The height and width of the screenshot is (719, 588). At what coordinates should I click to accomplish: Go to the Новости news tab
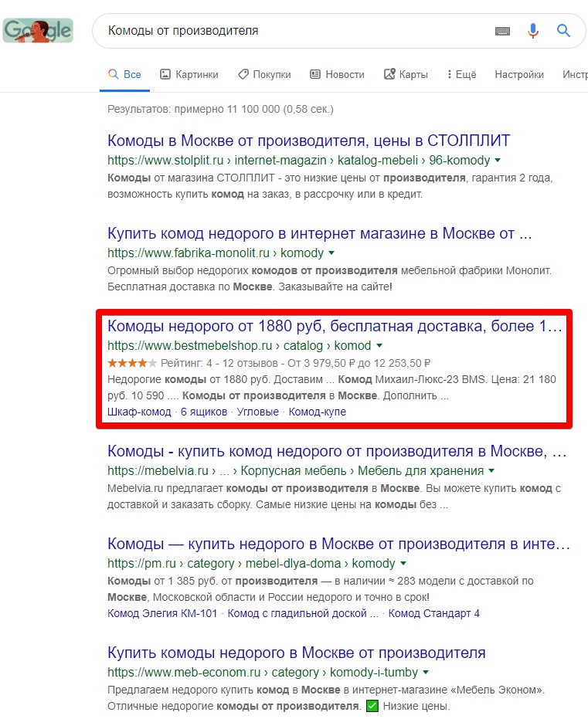pyautogui.click(x=337, y=74)
